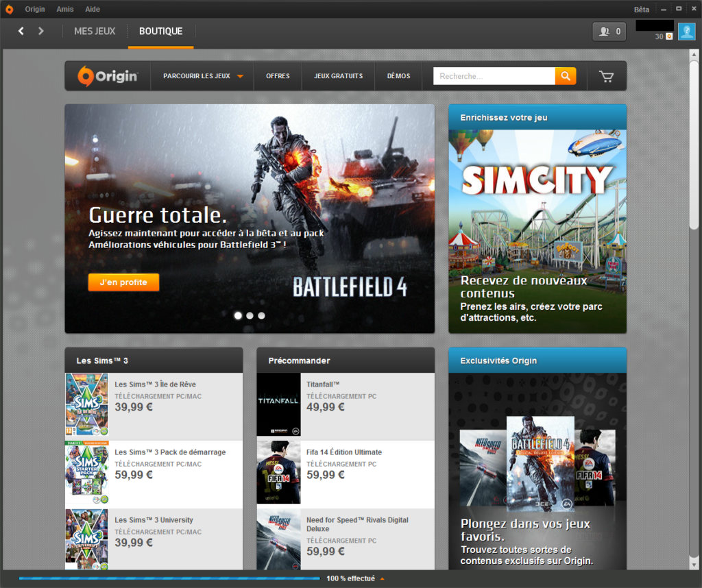Image resolution: width=702 pixels, height=588 pixels.
Task: Open the Jeux gratuits section
Action: coord(339,76)
